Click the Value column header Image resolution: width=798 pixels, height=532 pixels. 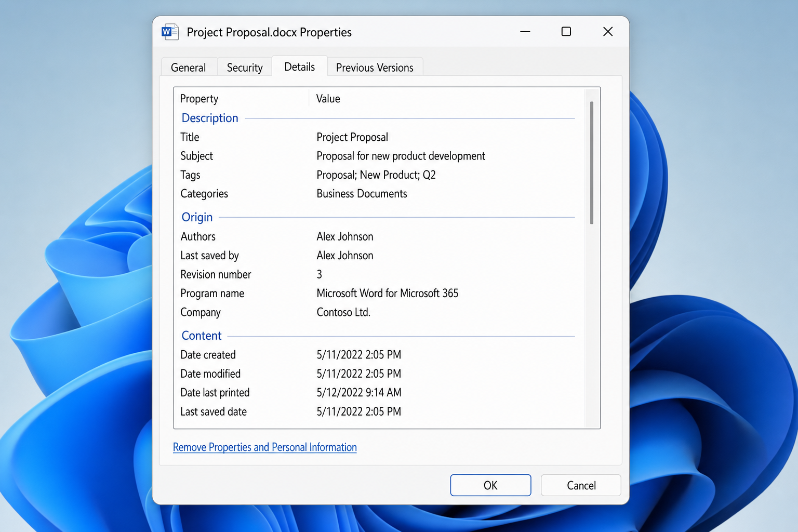click(328, 99)
